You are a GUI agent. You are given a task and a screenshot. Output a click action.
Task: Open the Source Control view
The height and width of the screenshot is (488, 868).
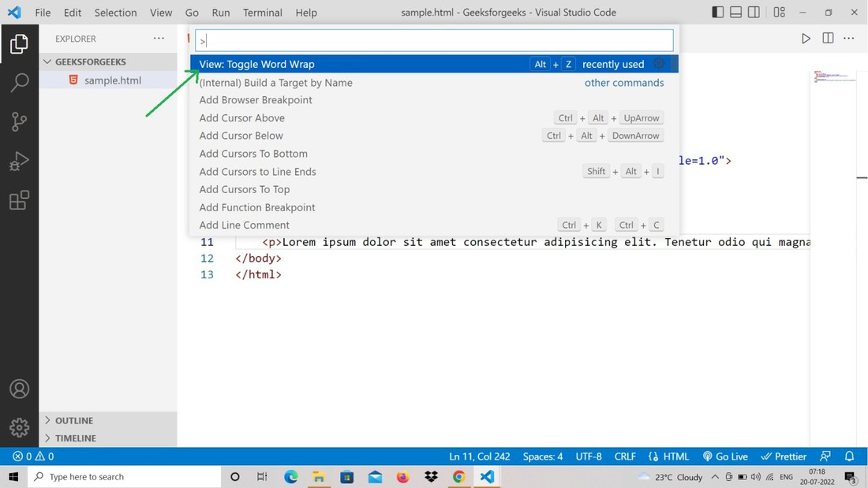click(19, 121)
